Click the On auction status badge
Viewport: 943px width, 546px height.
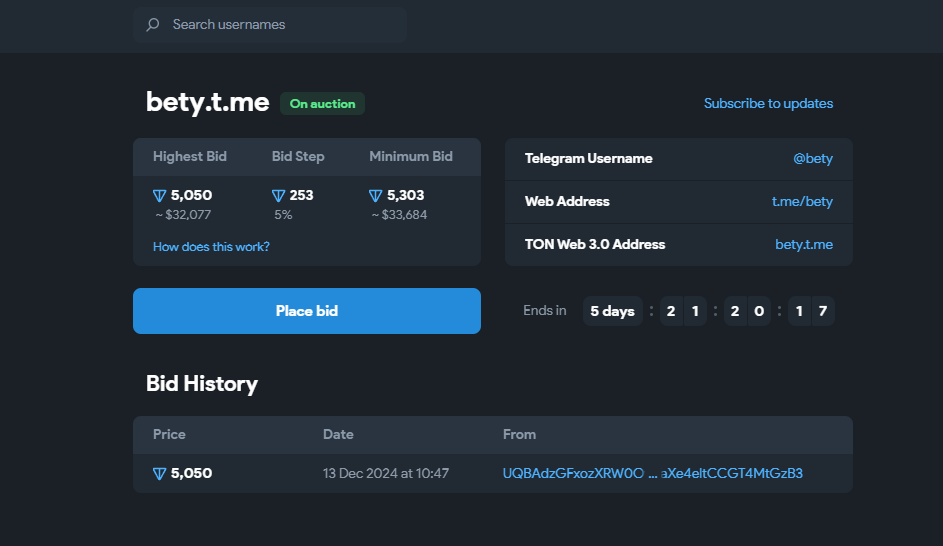tap(322, 103)
